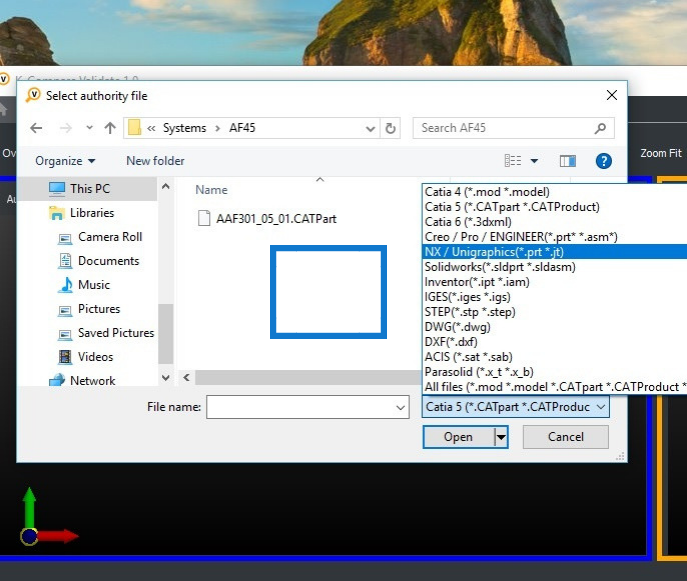Click the search magnifier icon
This screenshot has width=687, height=581.
point(600,128)
